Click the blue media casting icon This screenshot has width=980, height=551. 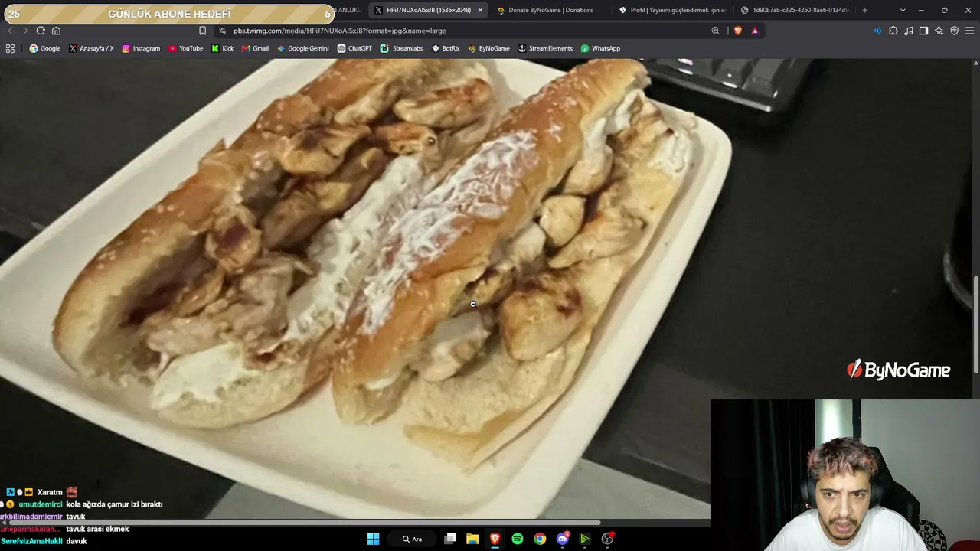pyautogui.click(x=877, y=31)
